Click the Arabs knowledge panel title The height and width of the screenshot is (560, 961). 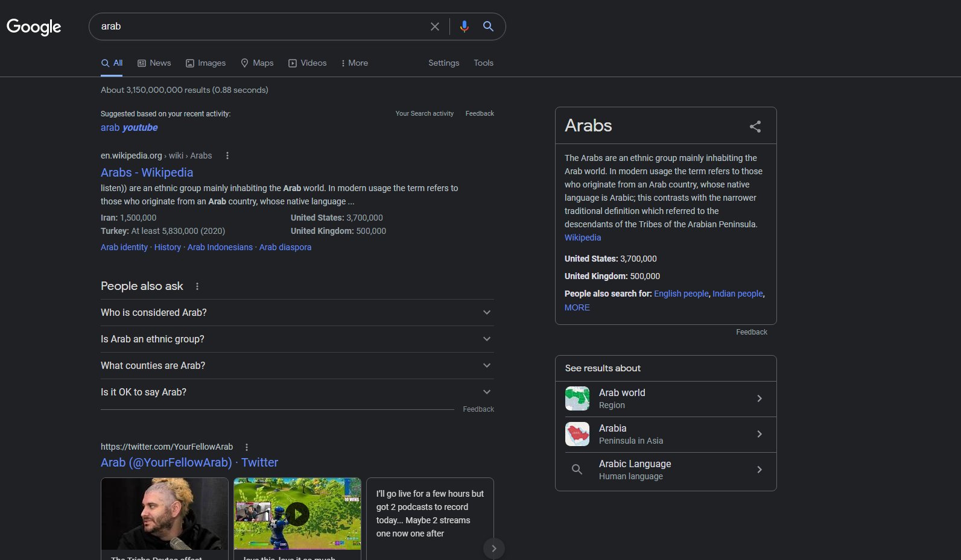tap(588, 125)
